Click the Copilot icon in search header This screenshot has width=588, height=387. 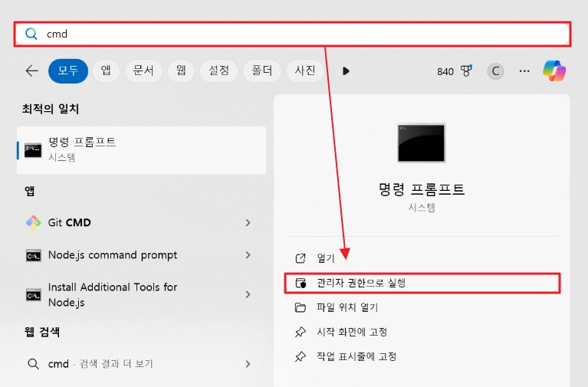[x=554, y=71]
